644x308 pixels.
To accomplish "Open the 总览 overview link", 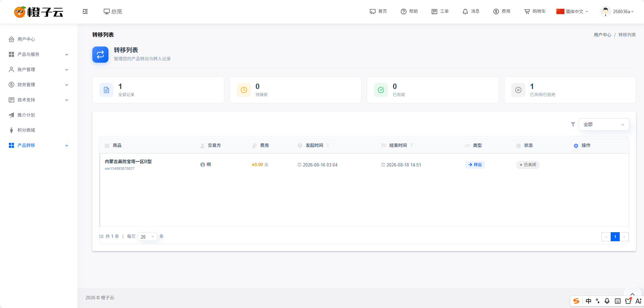I will coord(113,11).
